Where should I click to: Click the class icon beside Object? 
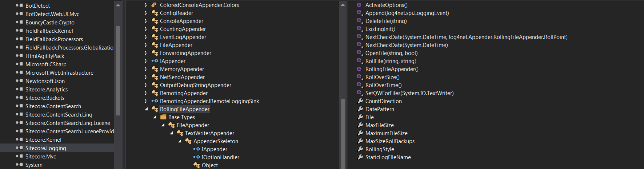196,165
